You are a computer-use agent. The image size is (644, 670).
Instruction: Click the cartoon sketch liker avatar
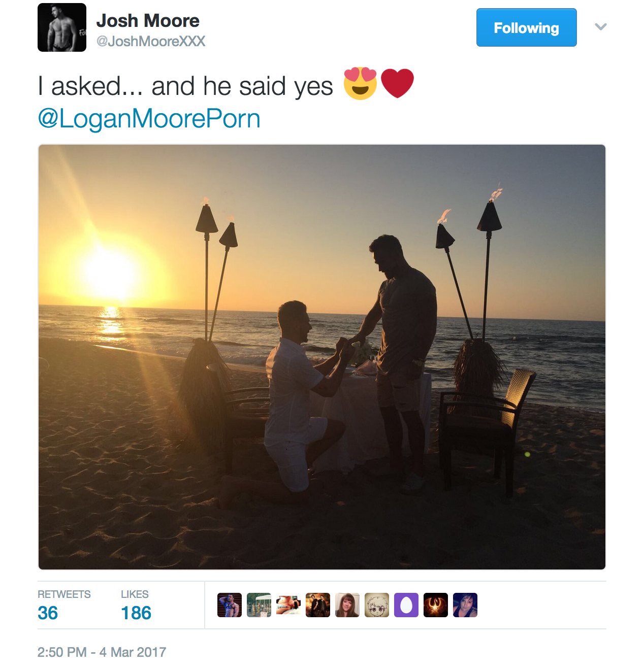coord(377,605)
